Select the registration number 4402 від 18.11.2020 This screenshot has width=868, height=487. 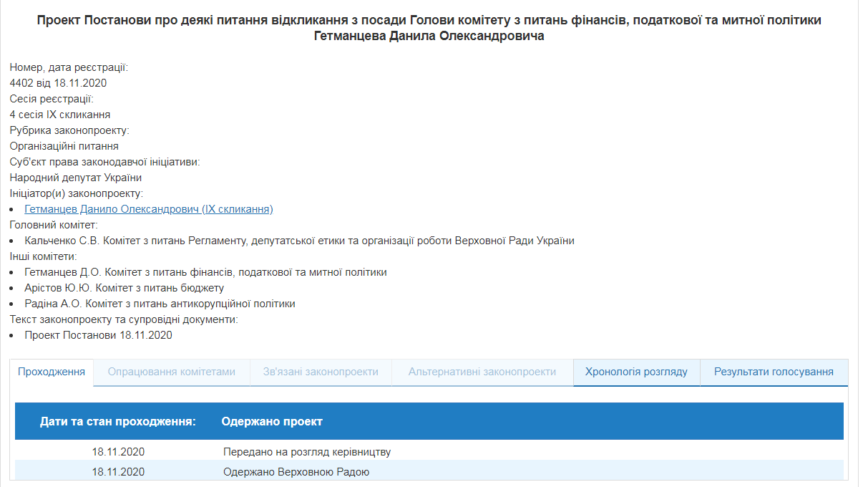(x=57, y=82)
